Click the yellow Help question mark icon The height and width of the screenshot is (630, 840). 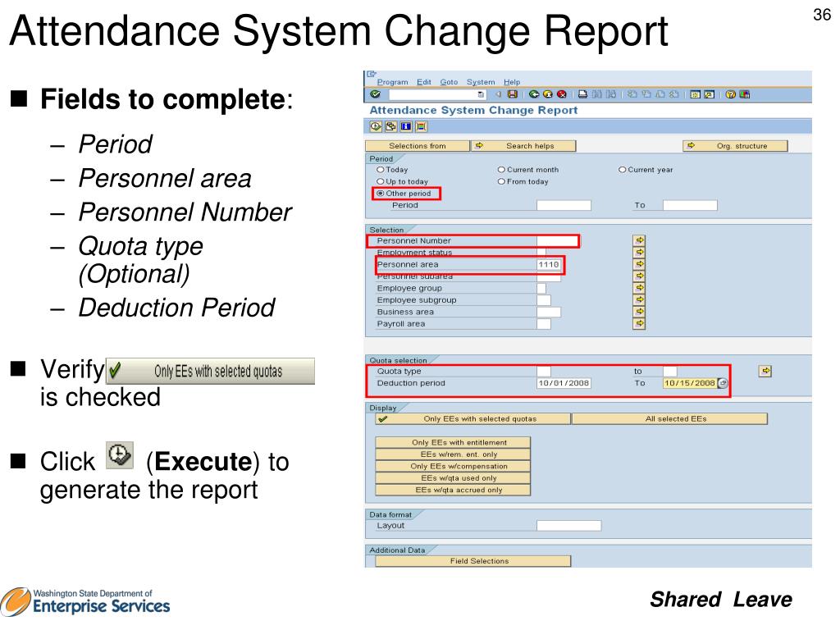coord(730,94)
